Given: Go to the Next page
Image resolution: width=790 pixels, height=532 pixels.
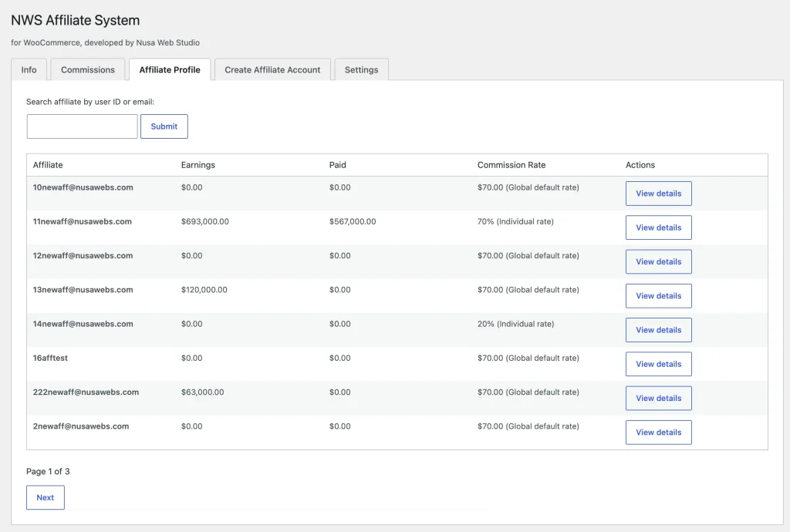Looking at the screenshot, I should point(46,497).
